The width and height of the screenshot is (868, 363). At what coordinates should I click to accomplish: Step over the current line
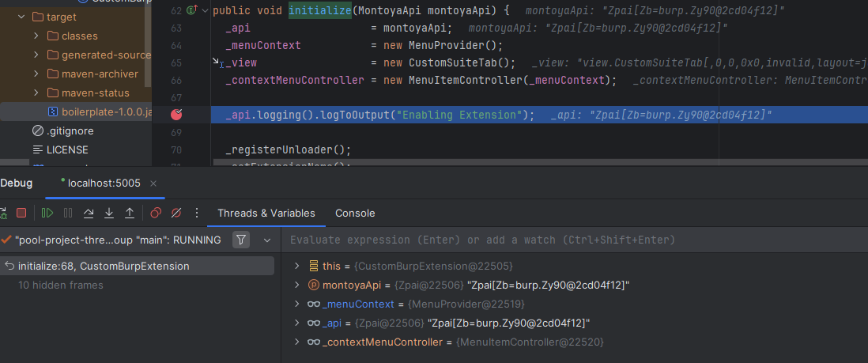pyautogui.click(x=89, y=213)
